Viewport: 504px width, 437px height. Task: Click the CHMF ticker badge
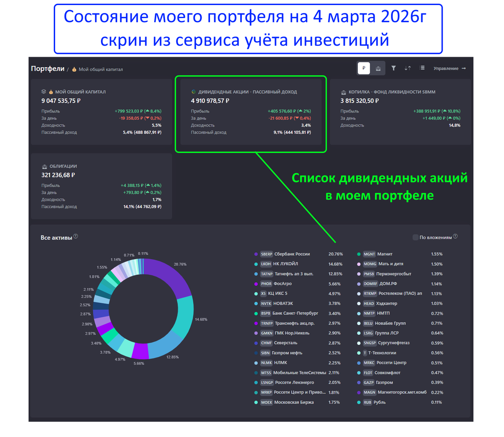coord(266,343)
